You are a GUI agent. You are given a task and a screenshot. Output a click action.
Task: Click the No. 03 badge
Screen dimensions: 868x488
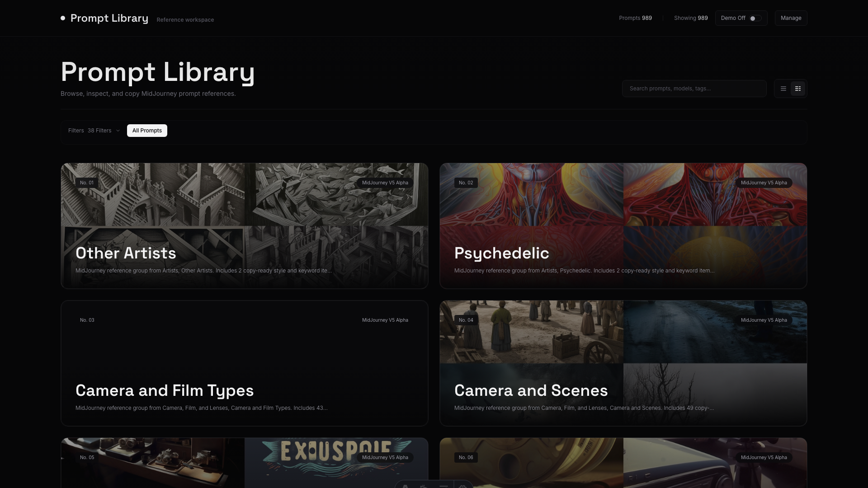click(87, 320)
